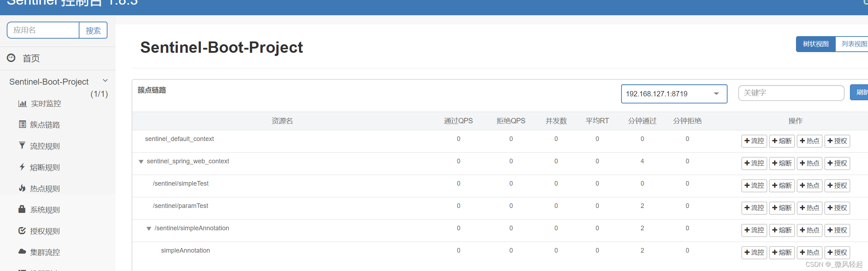
Task: Collapse the sentinel_spring_web_context tree node
Action: (141, 162)
